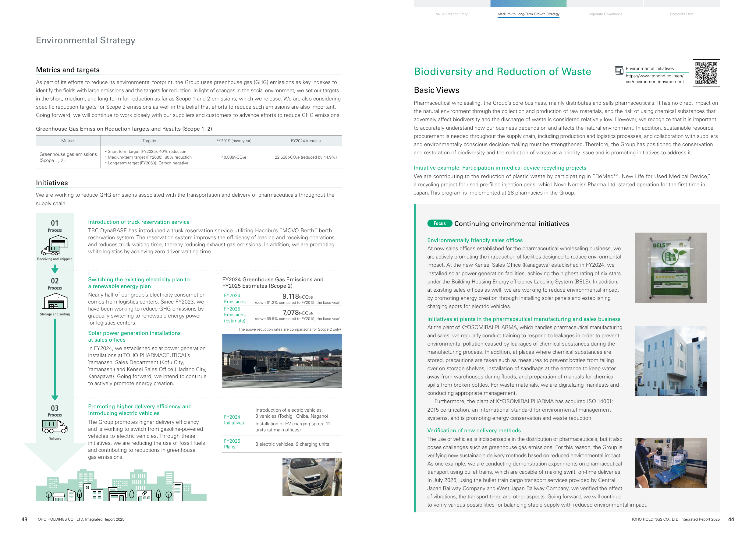Click the 'Environmental Strategy' page title
Viewport: 756px width, 534px height.
tap(86, 40)
